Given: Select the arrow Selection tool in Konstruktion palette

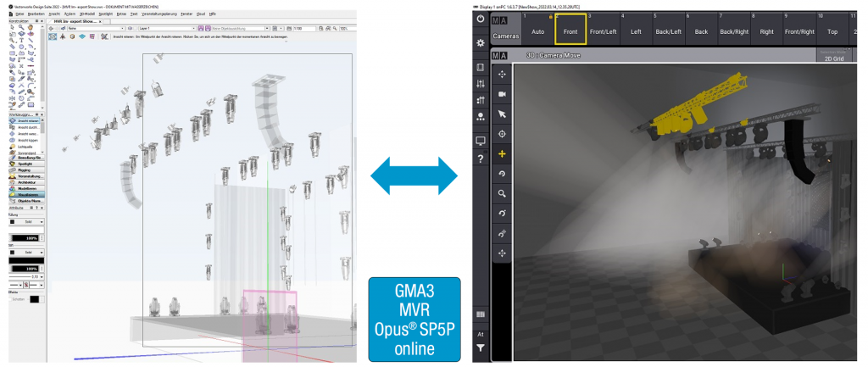Looking at the screenshot, I should tap(12, 27).
